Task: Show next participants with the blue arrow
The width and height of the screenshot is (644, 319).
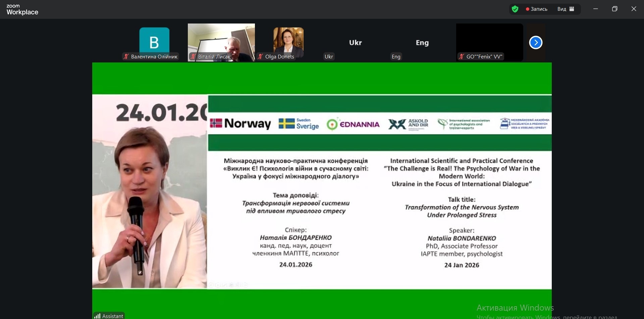Action: [x=536, y=43]
